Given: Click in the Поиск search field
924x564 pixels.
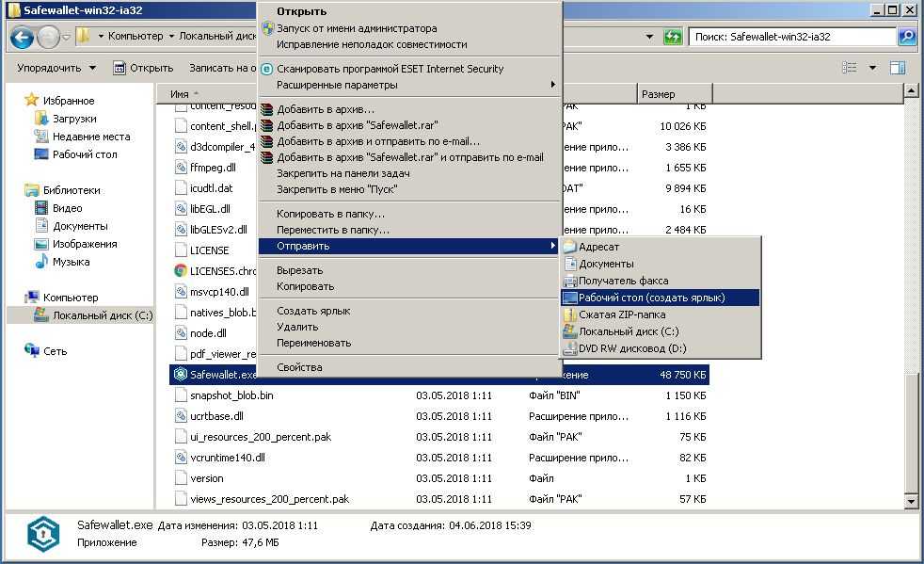Looking at the screenshot, I should (x=792, y=37).
